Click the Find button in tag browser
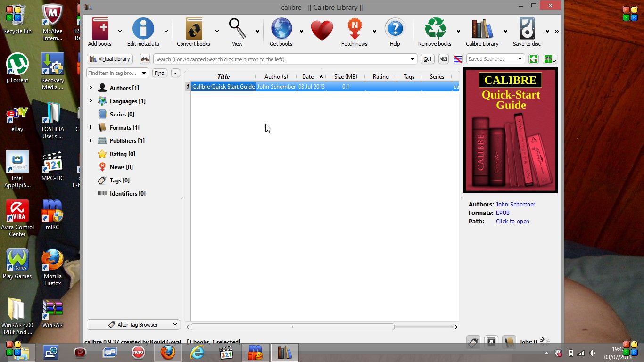This screenshot has height=362, width=644. point(160,73)
